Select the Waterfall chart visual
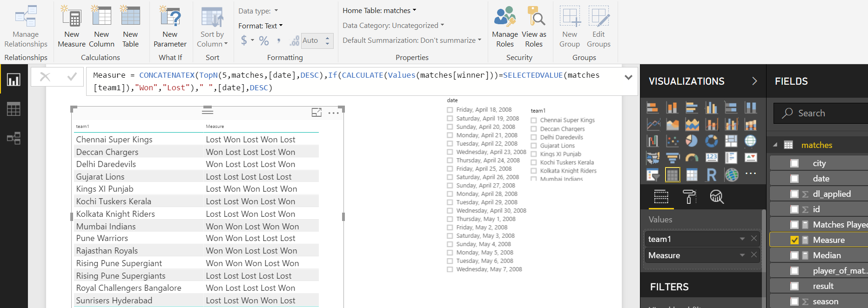Viewport: 868px width, 308px height. pos(653,141)
